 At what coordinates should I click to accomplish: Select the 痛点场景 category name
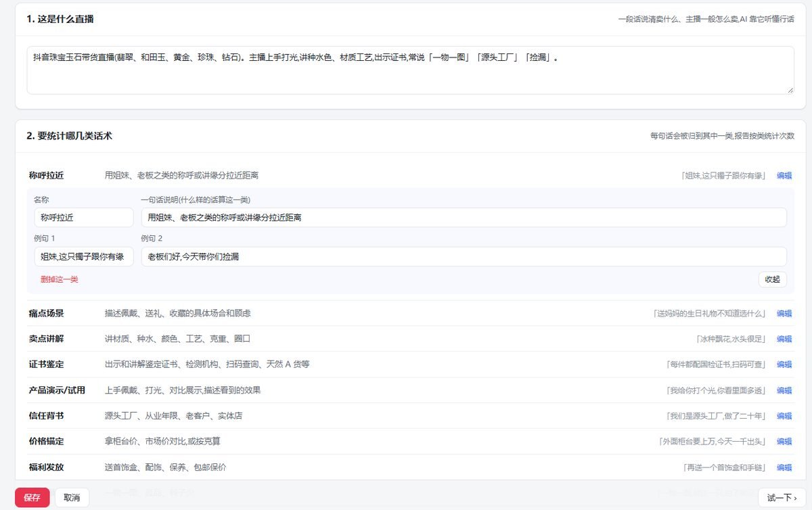pyautogui.click(x=46, y=313)
